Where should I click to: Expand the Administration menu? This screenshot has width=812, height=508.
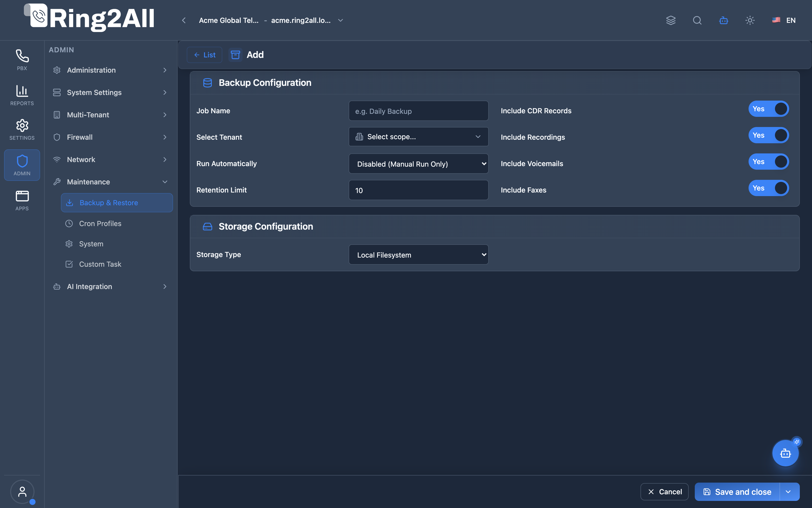110,70
